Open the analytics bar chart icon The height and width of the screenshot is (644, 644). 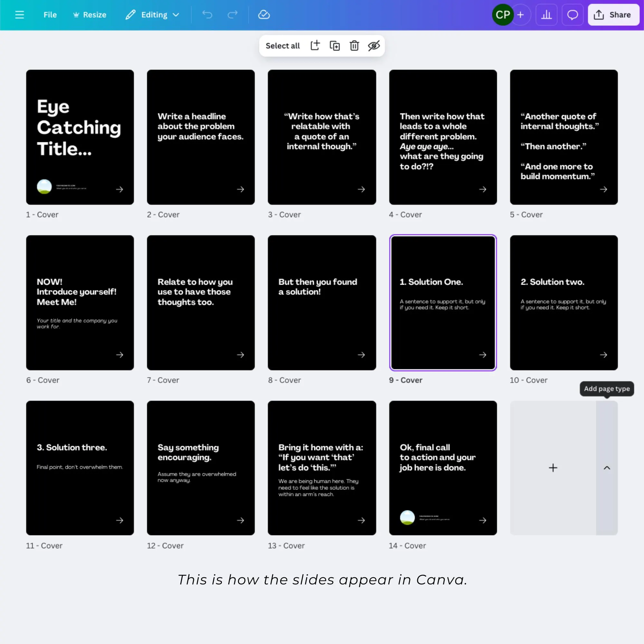click(546, 15)
